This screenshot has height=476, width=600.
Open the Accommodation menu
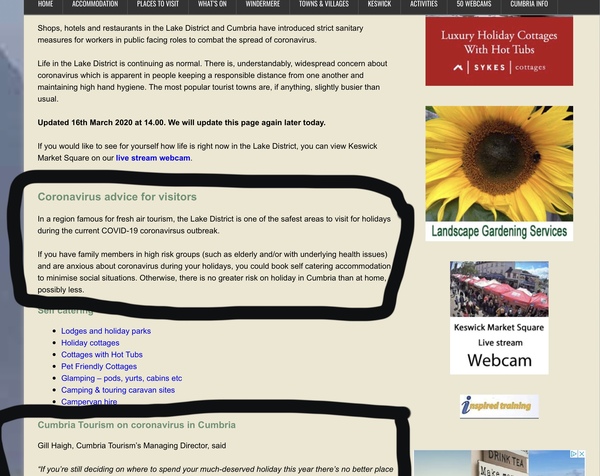click(95, 5)
